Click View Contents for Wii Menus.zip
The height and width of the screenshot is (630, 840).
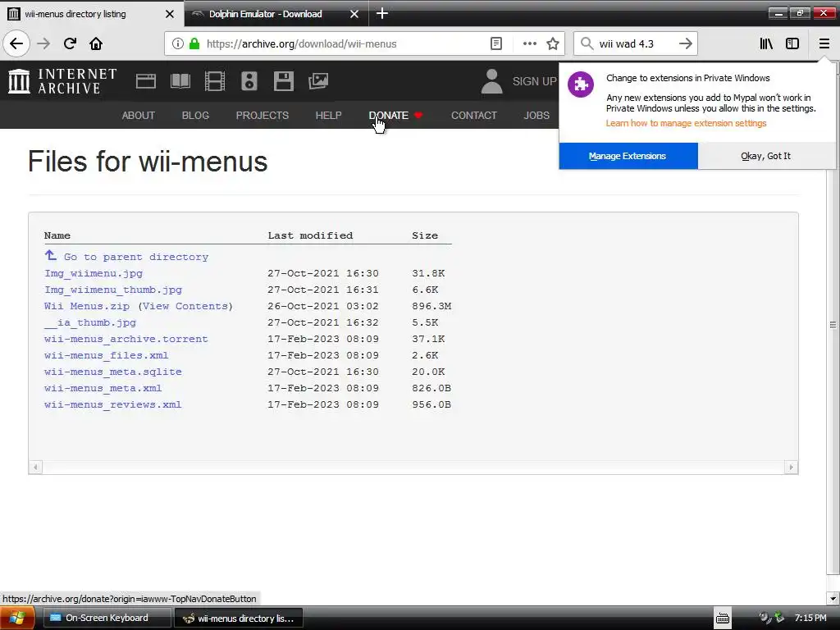(186, 306)
